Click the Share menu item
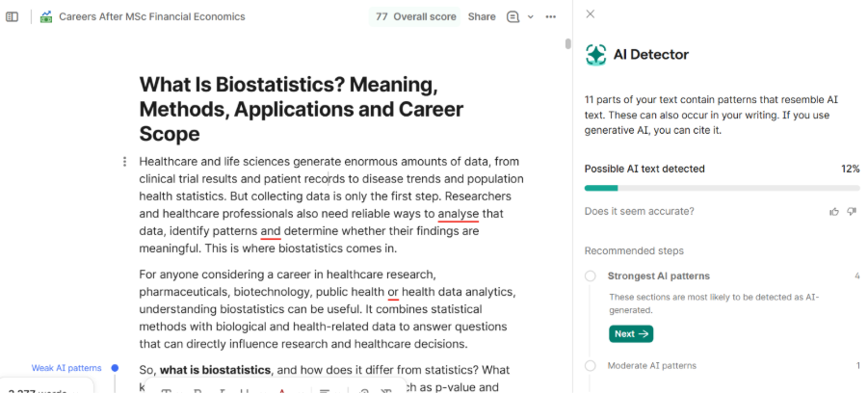The image size is (868, 393). [x=482, y=16]
